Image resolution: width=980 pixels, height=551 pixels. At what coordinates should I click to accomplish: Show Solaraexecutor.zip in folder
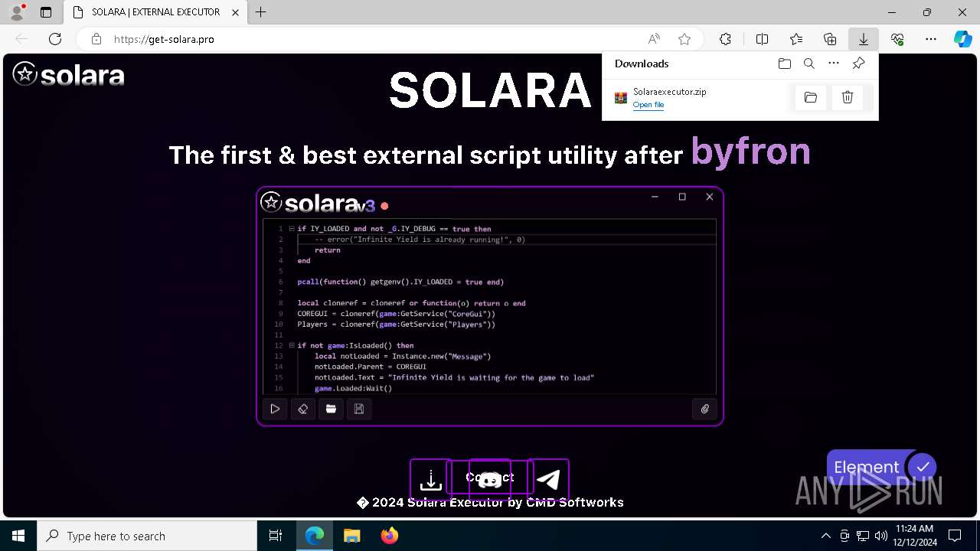[x=811, y=97]
